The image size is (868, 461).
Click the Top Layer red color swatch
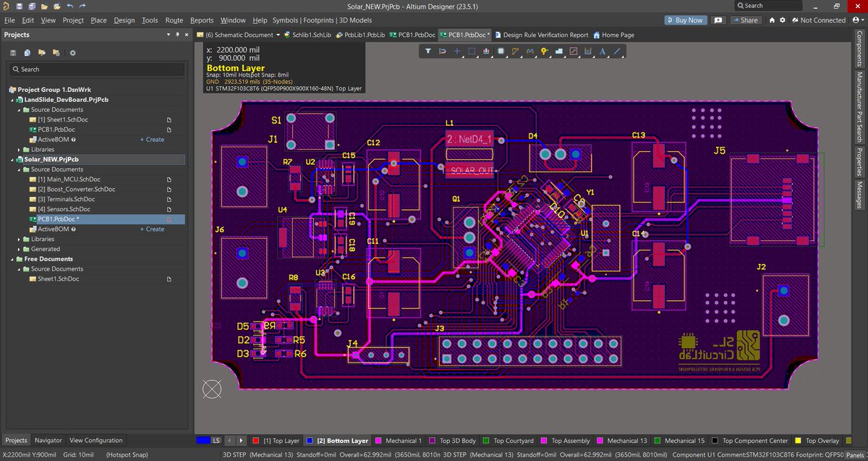[x=256, y=440]
